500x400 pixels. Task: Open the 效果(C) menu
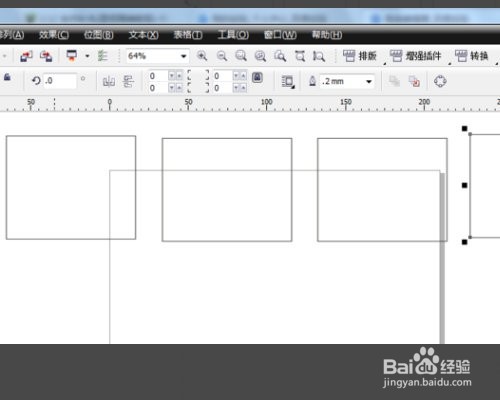click(54, 35)
